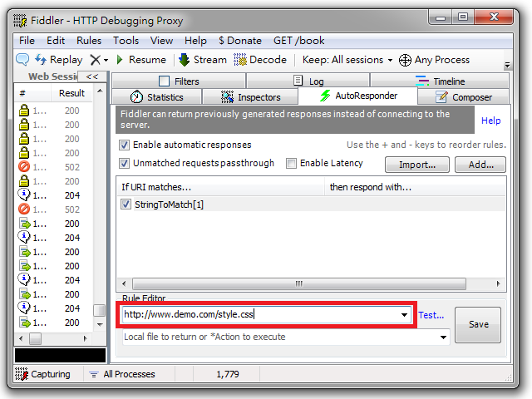
Task: Select the AutoResponder tab
Action: [x=358, y=96]
